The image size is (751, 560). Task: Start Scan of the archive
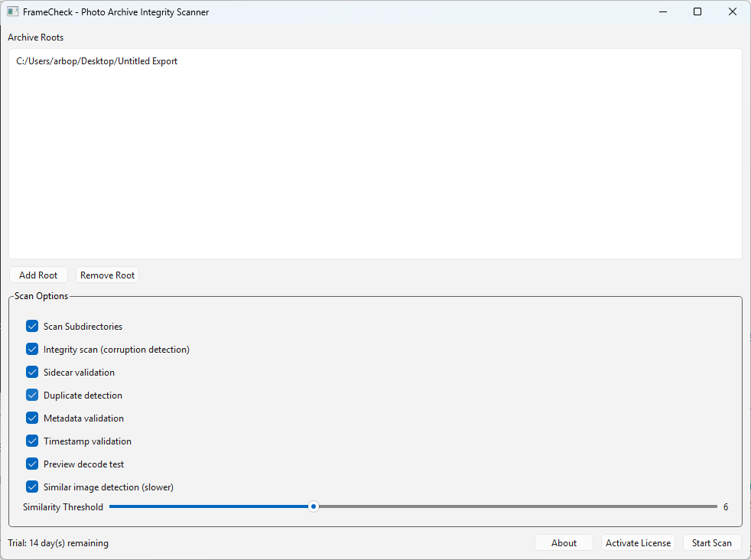coord(712,542)
